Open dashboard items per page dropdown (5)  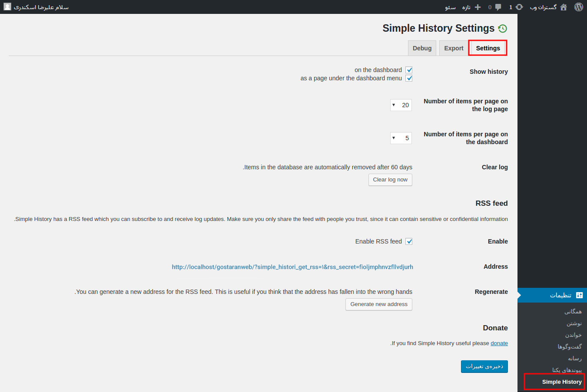click(401, 138)
